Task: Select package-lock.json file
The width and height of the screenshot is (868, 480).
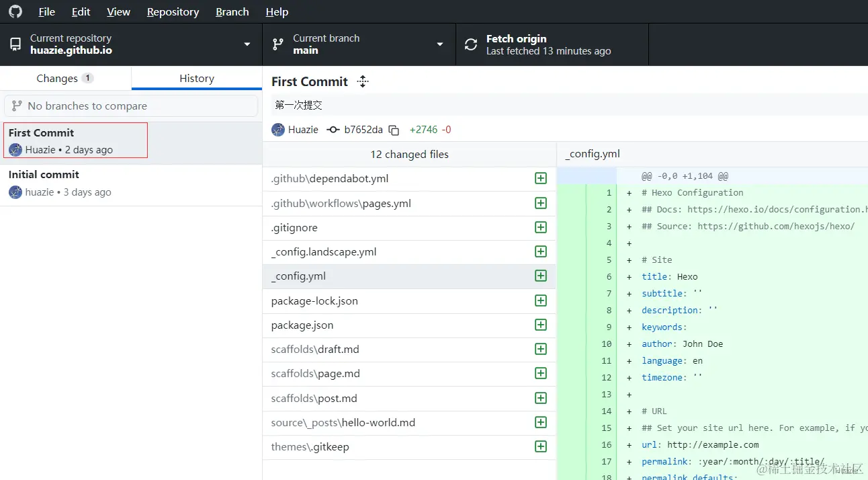Action: (409, 301)
